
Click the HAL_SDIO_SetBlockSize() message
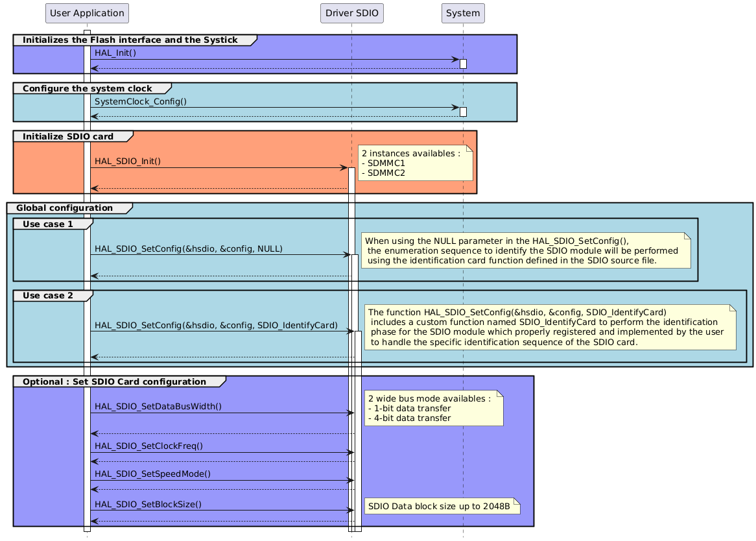coord(148,505)
